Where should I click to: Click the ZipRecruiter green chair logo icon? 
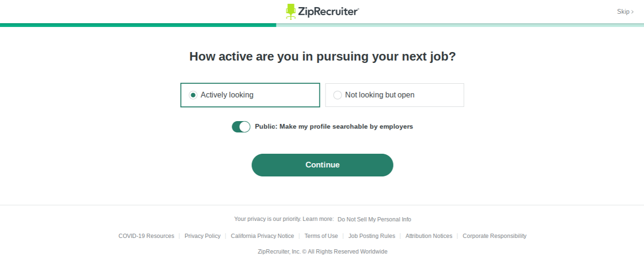point(291,11)
